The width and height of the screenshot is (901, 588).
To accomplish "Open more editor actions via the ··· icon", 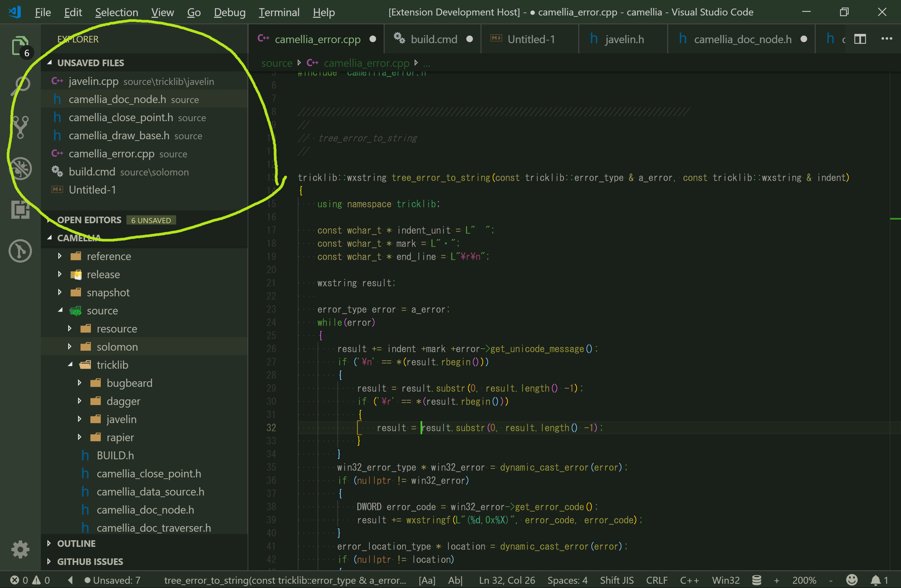I will point(887,39).
